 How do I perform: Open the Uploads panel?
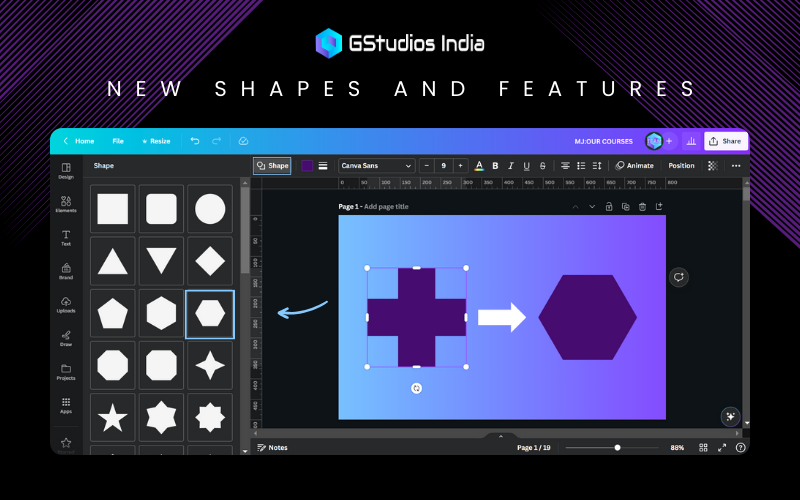(x=66, y=305)
